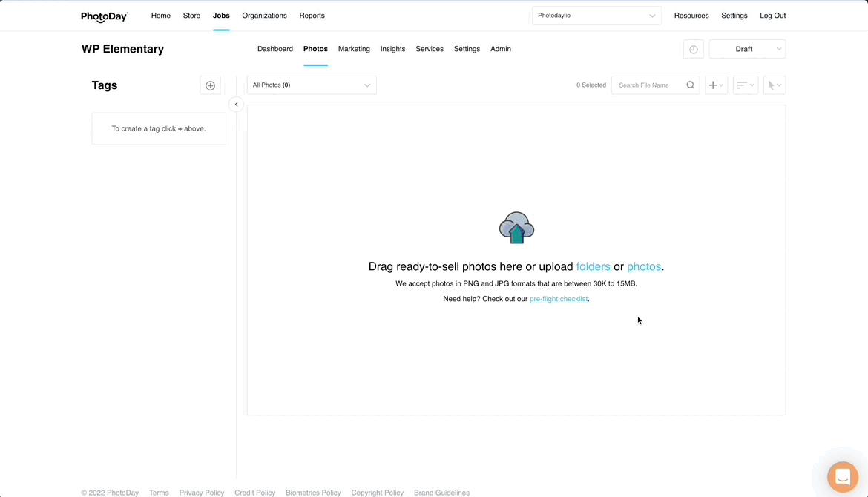Open the add photos plus menu
Image resolution: width=868 pixels, height=497 pixels.
click(716, 85)
